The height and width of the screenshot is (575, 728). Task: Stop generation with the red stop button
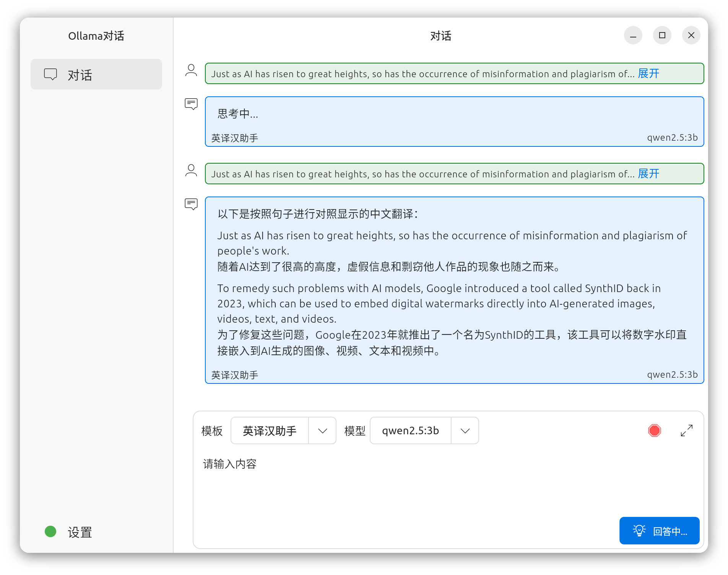pos(655,430)
